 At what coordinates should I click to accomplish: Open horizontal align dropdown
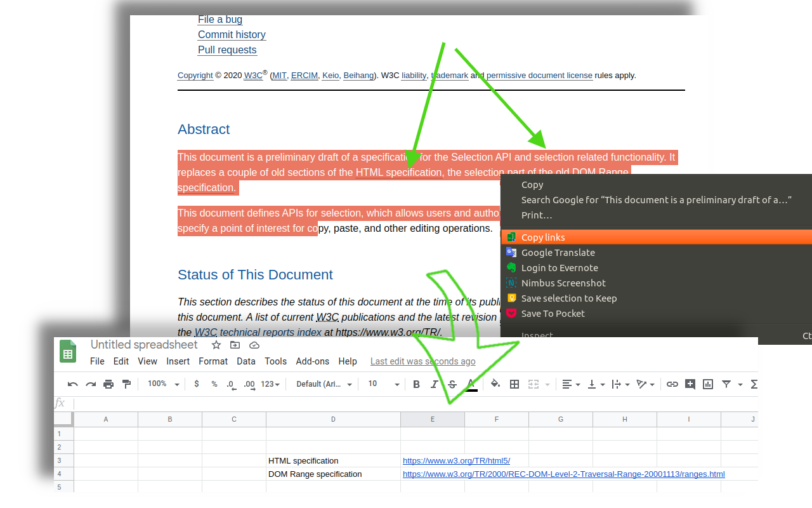click(x=572, y=384)
